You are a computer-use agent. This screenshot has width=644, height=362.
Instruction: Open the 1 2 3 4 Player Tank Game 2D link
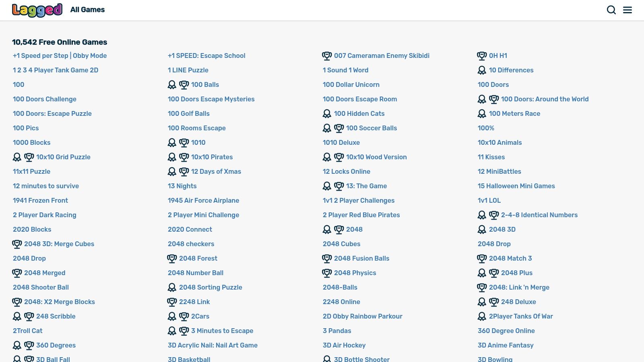point(56,70)
